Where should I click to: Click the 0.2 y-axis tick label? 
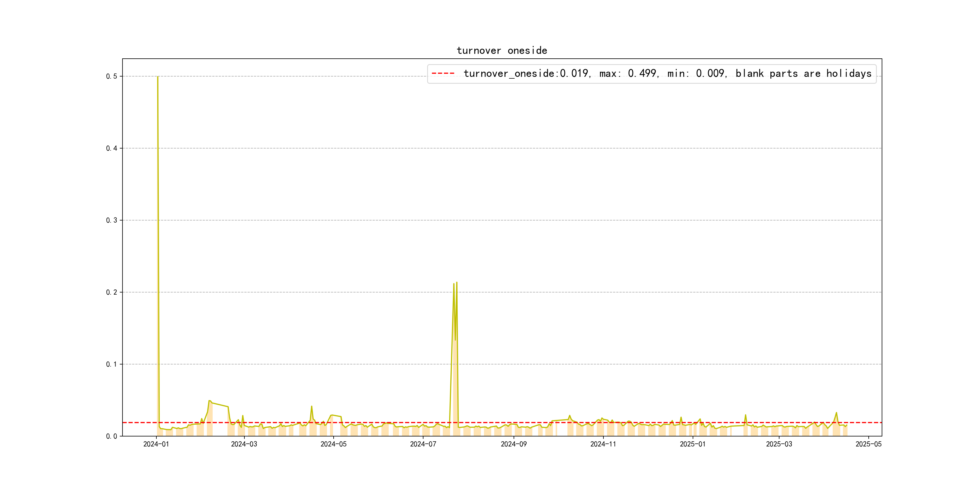pos(112,292)
